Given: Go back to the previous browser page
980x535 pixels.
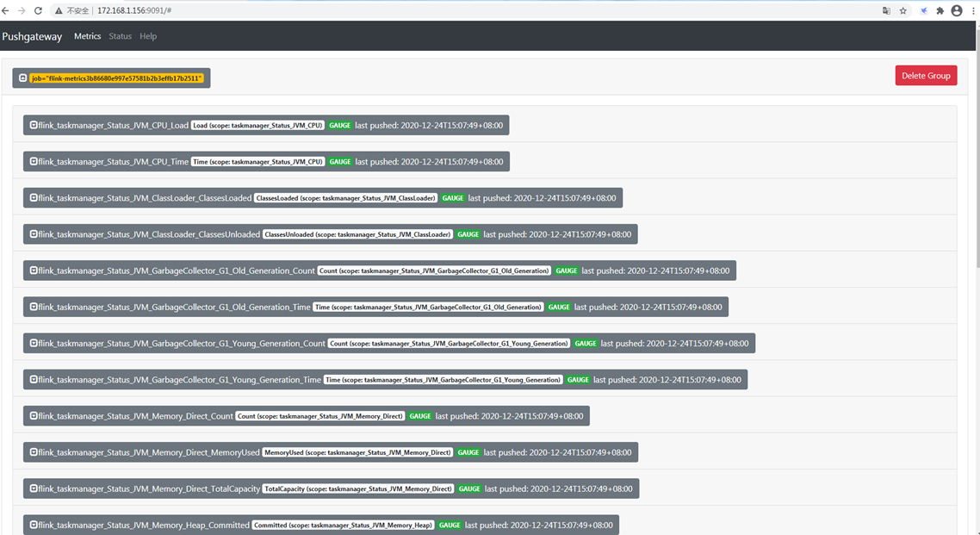Looking at the screenshot, I should pos(6,10).
